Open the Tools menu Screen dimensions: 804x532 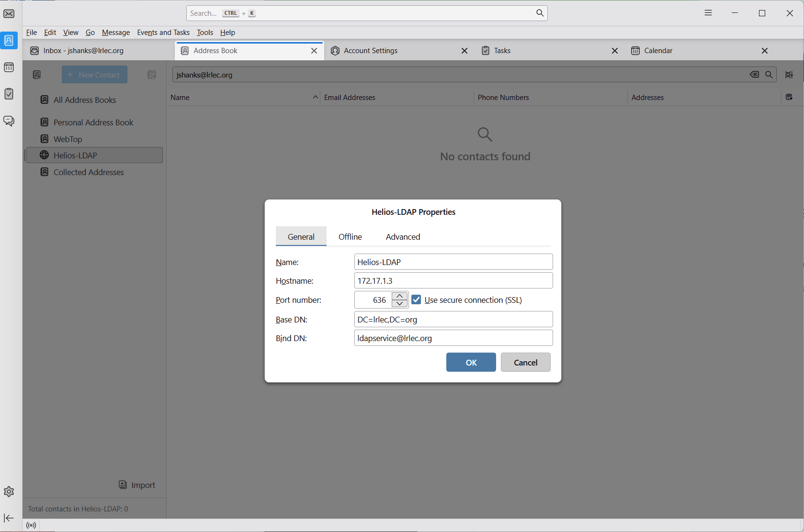point(204,33)
